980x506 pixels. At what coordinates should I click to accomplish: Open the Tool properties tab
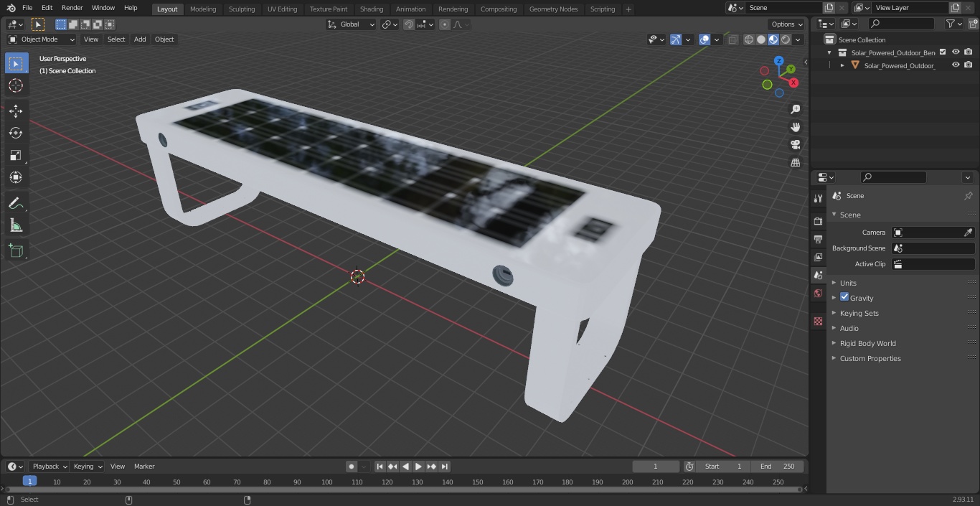[x=818, y=199]
